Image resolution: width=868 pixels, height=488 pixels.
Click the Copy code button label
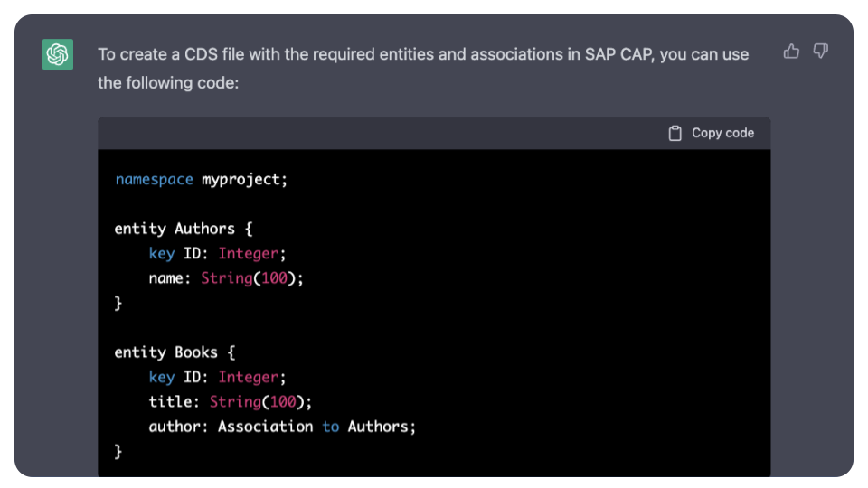[x=722, y=133]
